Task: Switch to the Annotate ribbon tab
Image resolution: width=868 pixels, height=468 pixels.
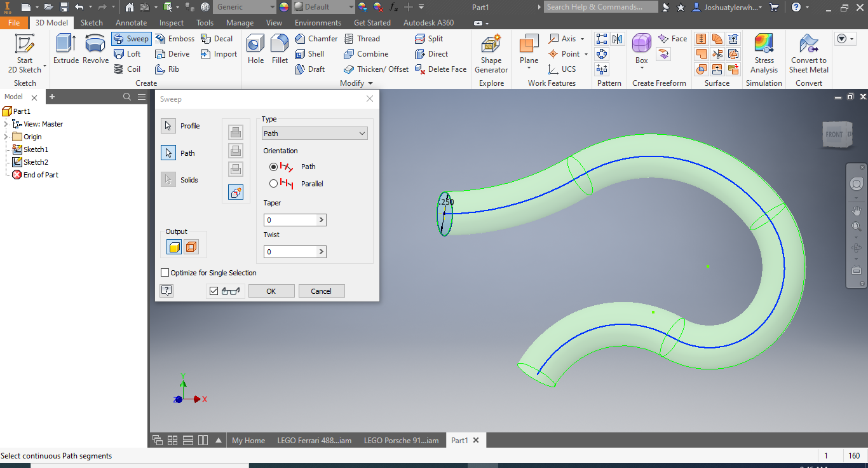Action: (x=131, y=22)
